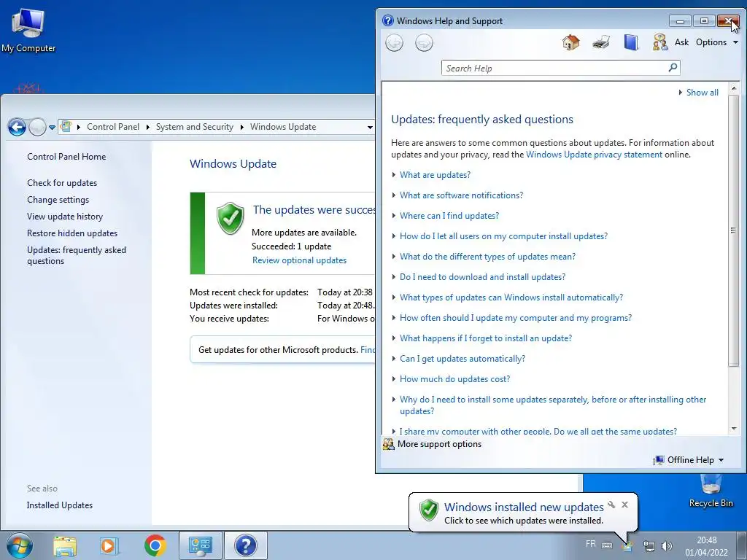Screen dimensions: 747x560
Task: Go back in Windows Help and Support
Action: pos(394,43)
